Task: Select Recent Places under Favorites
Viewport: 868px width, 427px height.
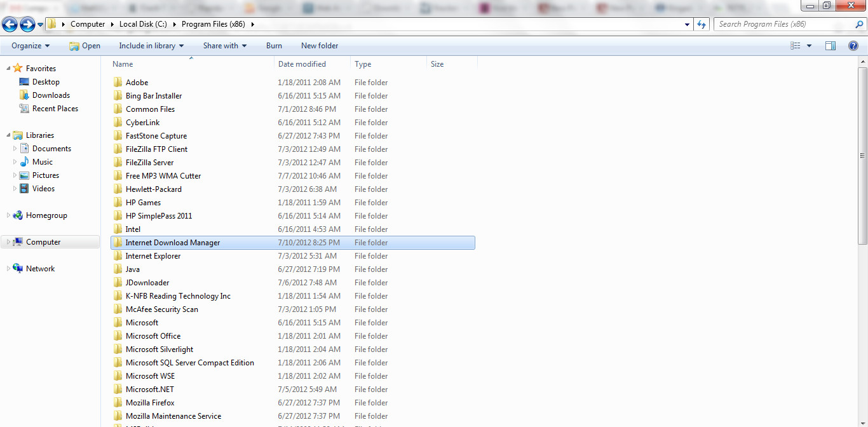Action: click(55, 109)
